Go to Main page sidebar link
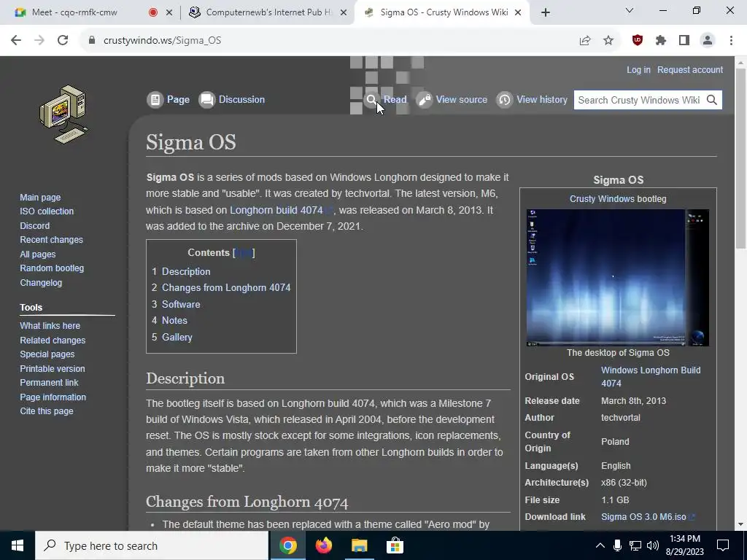 (x=40, y=197)
